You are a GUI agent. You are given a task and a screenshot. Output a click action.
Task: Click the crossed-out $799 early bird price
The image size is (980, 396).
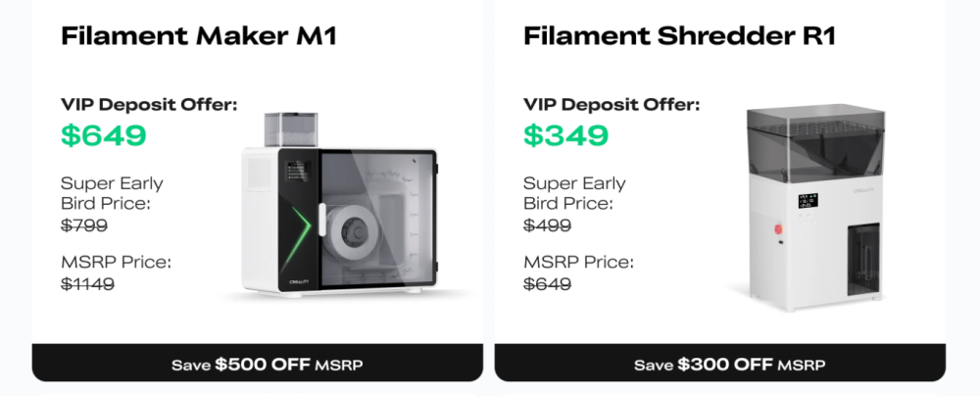84,225
